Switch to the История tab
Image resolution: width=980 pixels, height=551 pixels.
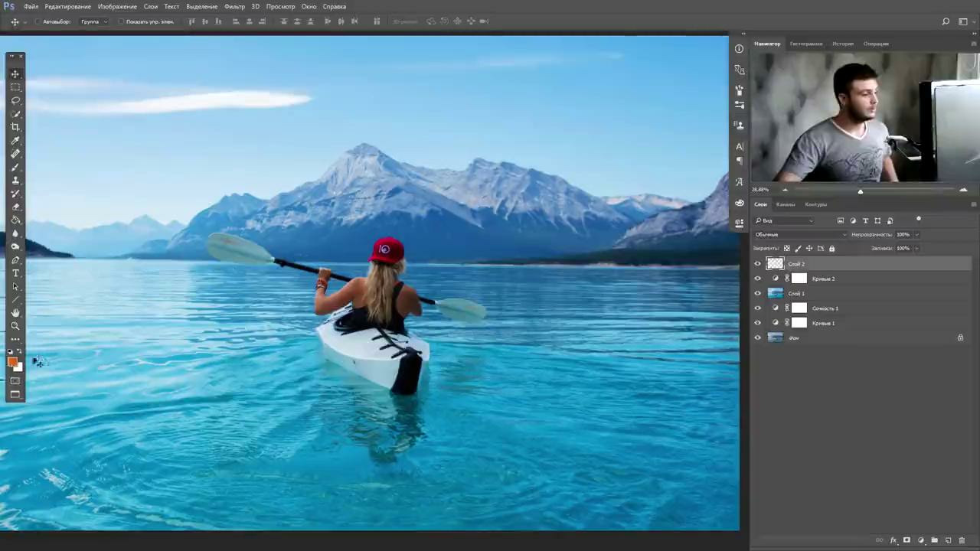(843, 44)
